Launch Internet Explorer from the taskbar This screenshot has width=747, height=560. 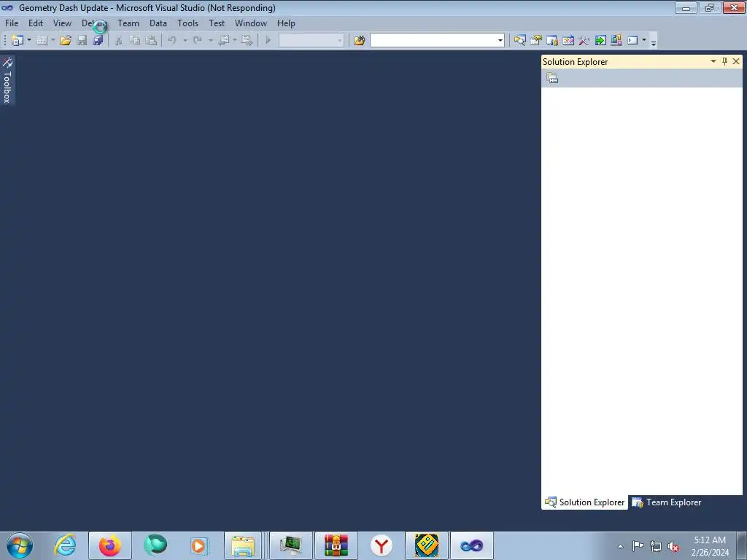[x=65, y=545]
